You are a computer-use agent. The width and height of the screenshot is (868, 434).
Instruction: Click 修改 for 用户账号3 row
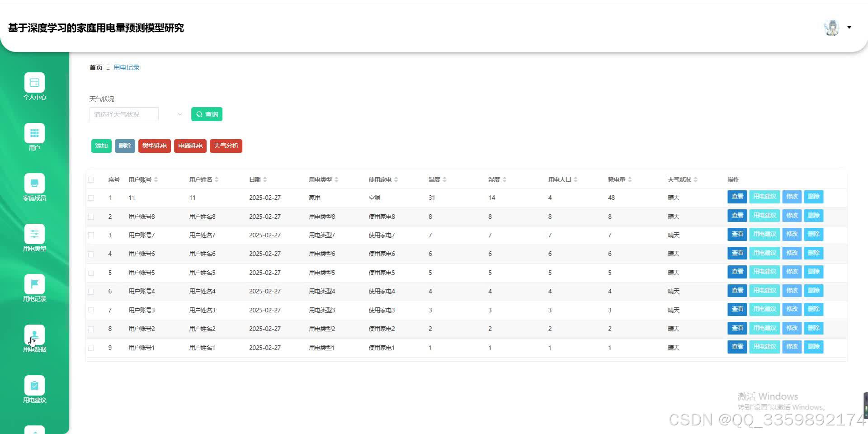(792, 309)
